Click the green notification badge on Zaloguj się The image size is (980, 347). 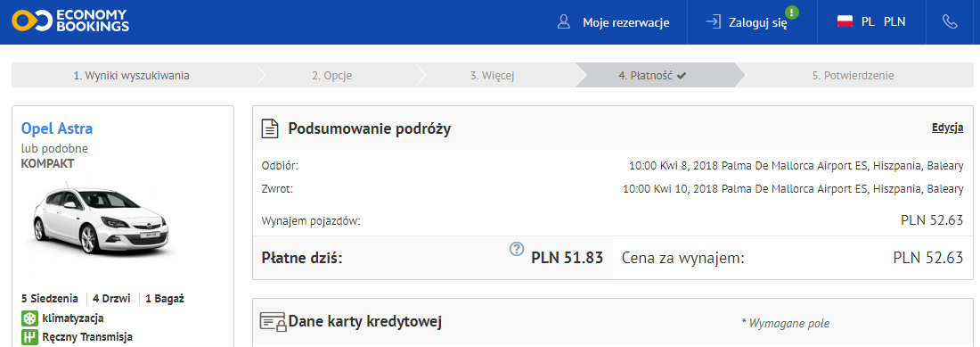(x=793, y=12)
